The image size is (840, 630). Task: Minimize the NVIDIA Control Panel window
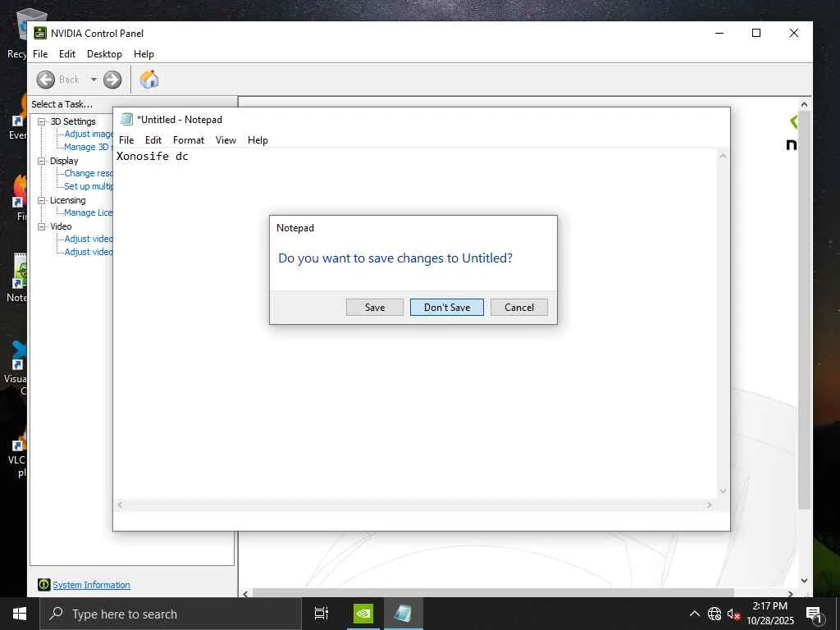click(719, 33)
